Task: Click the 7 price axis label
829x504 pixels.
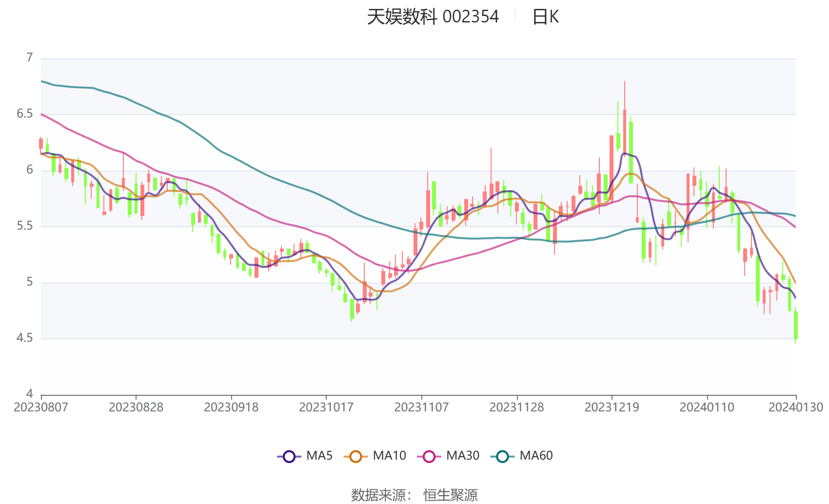Action: (x=30, y=58)
